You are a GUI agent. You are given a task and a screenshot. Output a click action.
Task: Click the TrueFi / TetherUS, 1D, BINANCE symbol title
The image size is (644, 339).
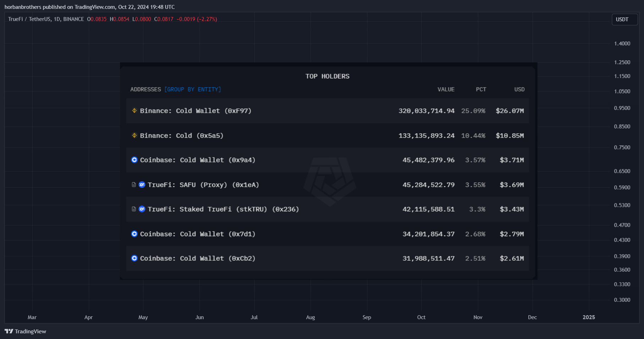(x=46, y=19)
